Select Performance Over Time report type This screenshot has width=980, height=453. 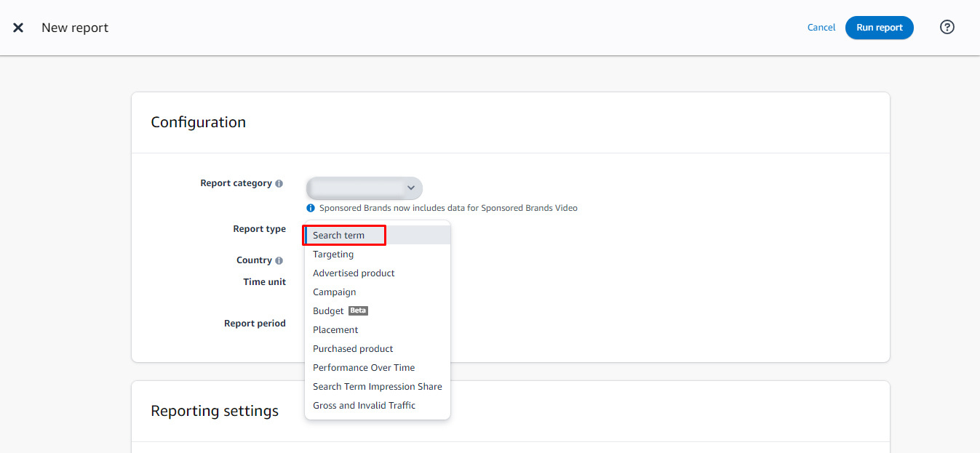coord(363,367)
